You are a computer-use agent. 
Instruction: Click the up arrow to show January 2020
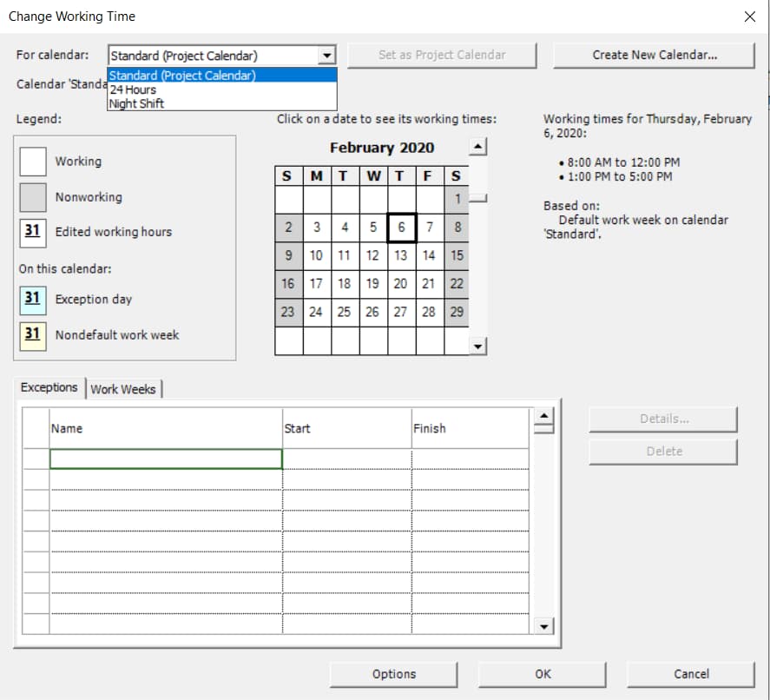pyautogui.click(x=477, y=146)
